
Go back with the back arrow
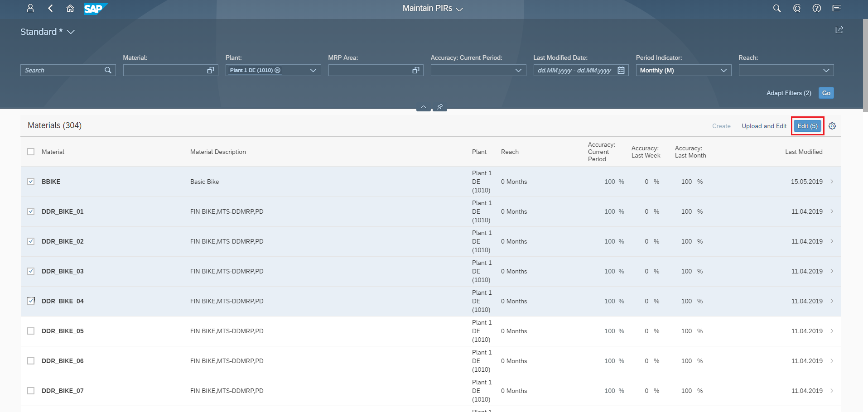click(x=50, y=8)
